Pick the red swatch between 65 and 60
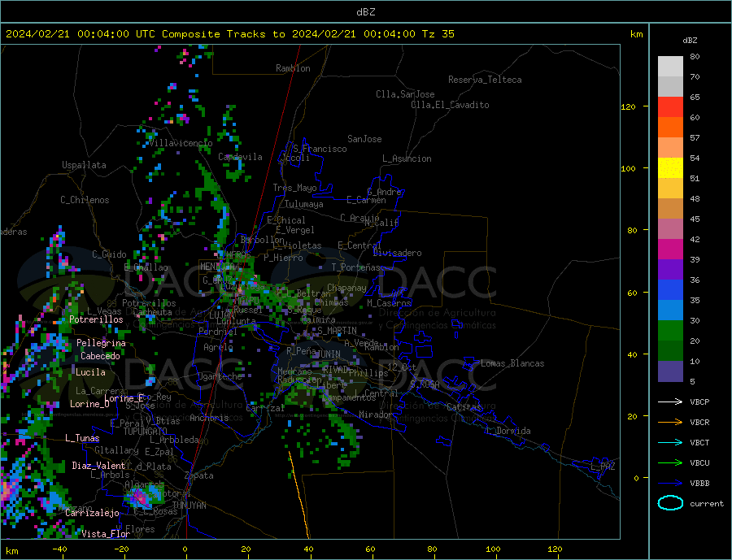Screen dimensions: 732x560 click(x=670, y=106)
